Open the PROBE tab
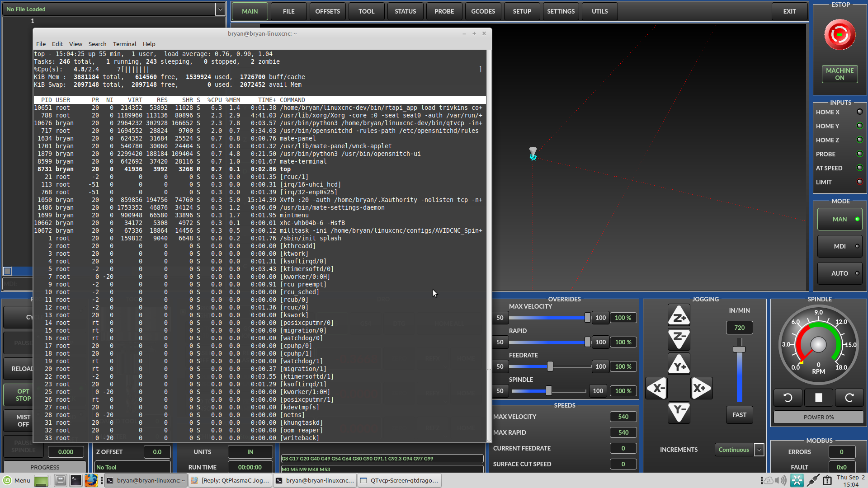Screen dimensions: 868x488 [x=444, y=11]
